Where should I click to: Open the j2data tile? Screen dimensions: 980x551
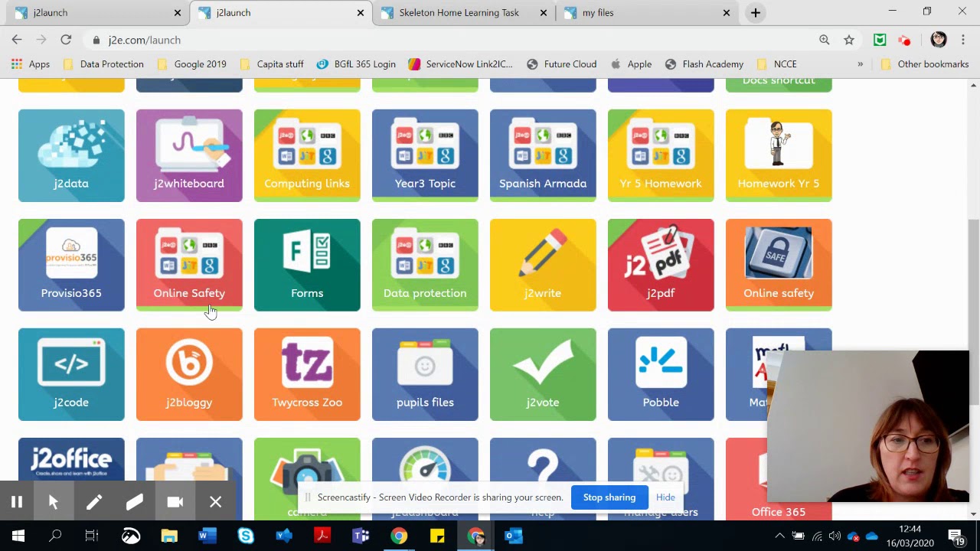click(x=71, y=155)
